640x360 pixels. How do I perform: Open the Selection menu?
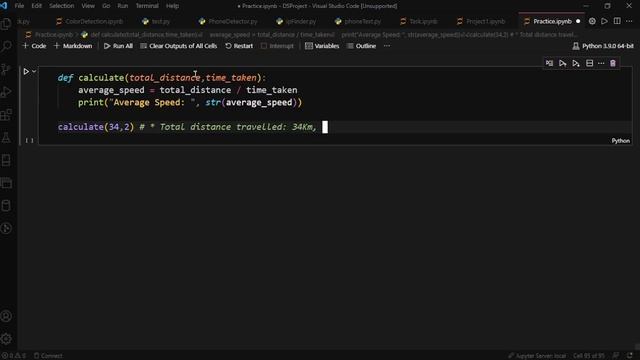point(62,6)
